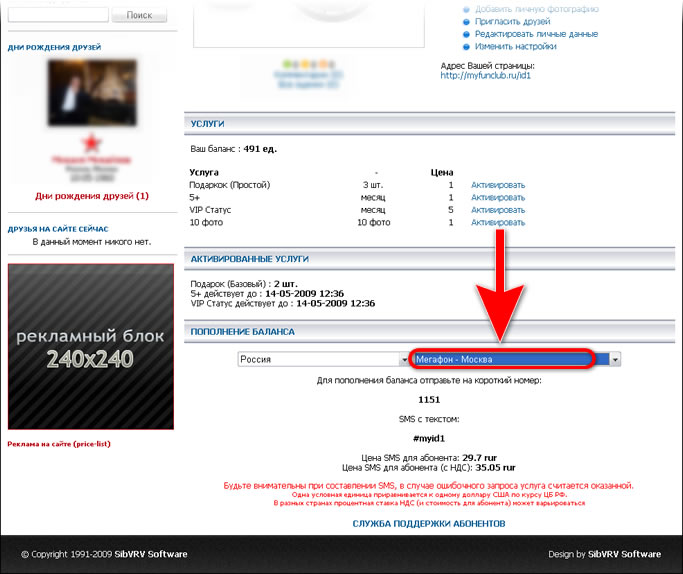
Task: Activate the '10 фото' service
Action: [498, 222]
